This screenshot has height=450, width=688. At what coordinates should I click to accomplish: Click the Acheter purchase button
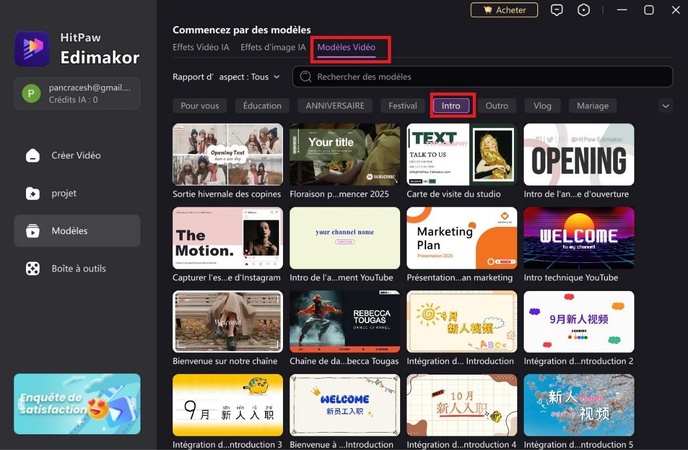point(504,10)
